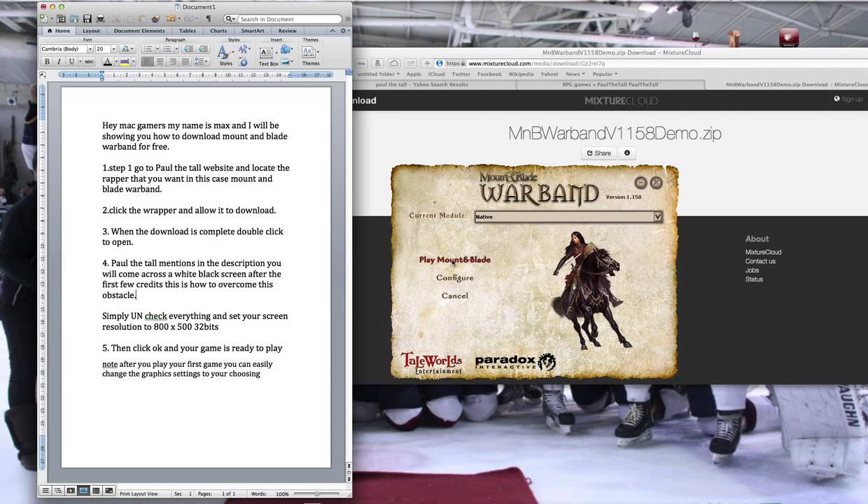The width and height of the screenshot is (868, 504).
Task: Switch to Notebook Layout view icon
Action: pos(96,491)
